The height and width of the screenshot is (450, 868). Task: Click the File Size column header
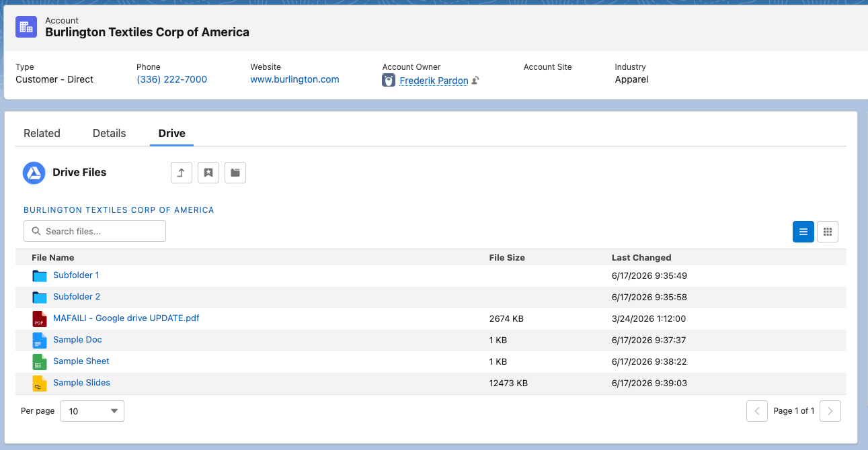507,258
